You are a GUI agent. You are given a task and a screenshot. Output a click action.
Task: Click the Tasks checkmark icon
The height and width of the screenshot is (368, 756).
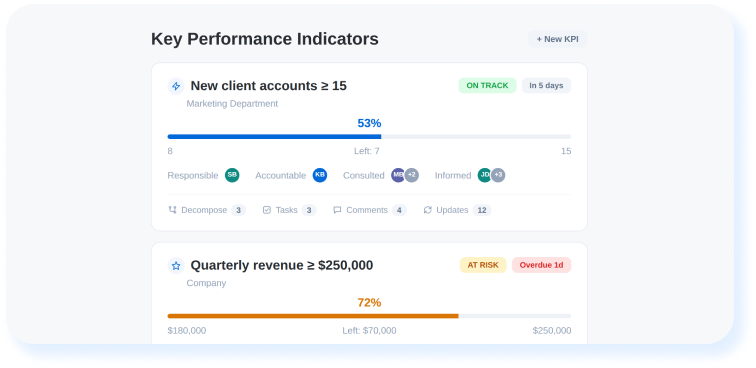coord(267,210)
